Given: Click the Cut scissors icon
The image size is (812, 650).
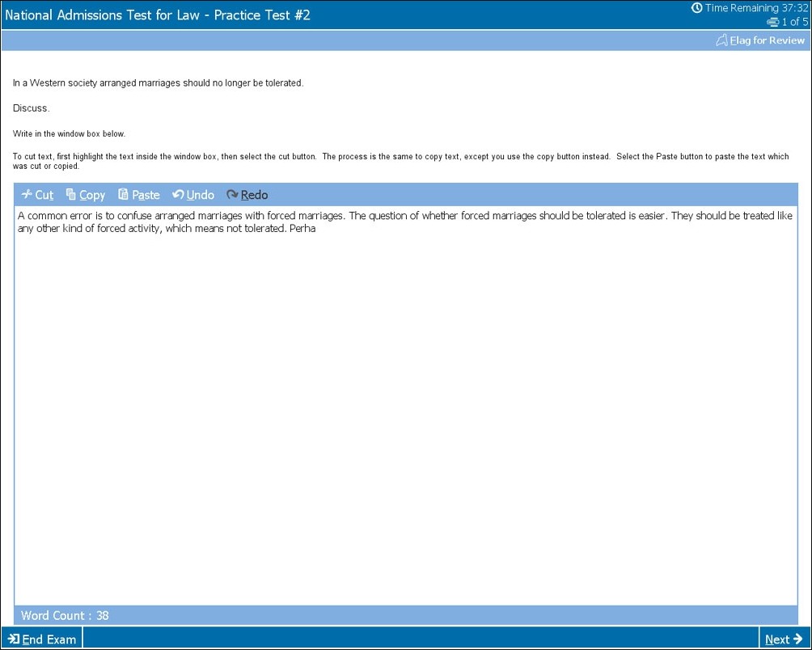Looking at the screenshot, I should 27,194.
